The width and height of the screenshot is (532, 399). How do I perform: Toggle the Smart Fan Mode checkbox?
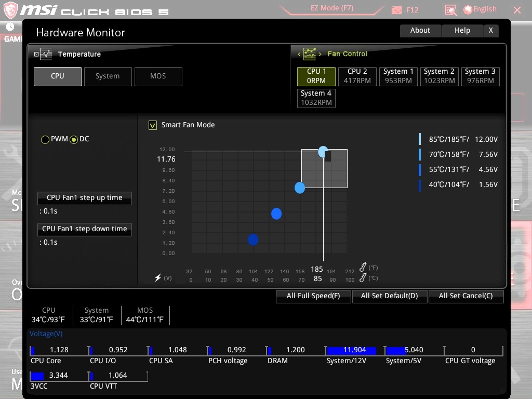(153, 125)
